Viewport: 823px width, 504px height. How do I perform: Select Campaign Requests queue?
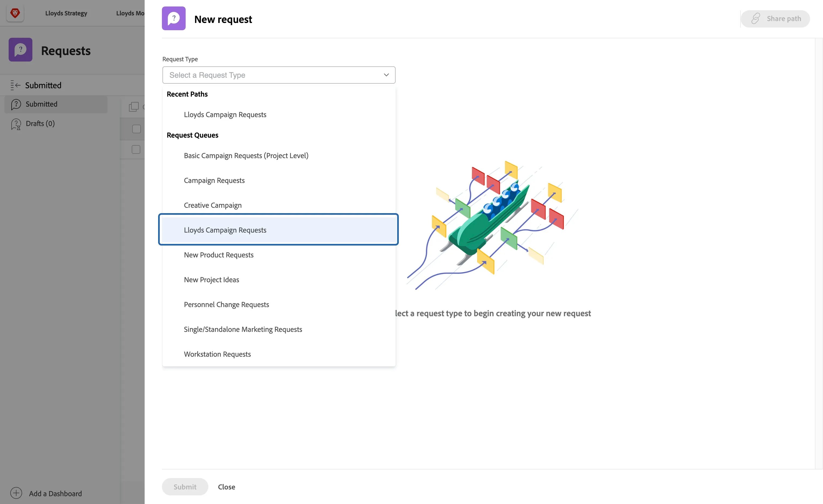click(x=278, y=180)
